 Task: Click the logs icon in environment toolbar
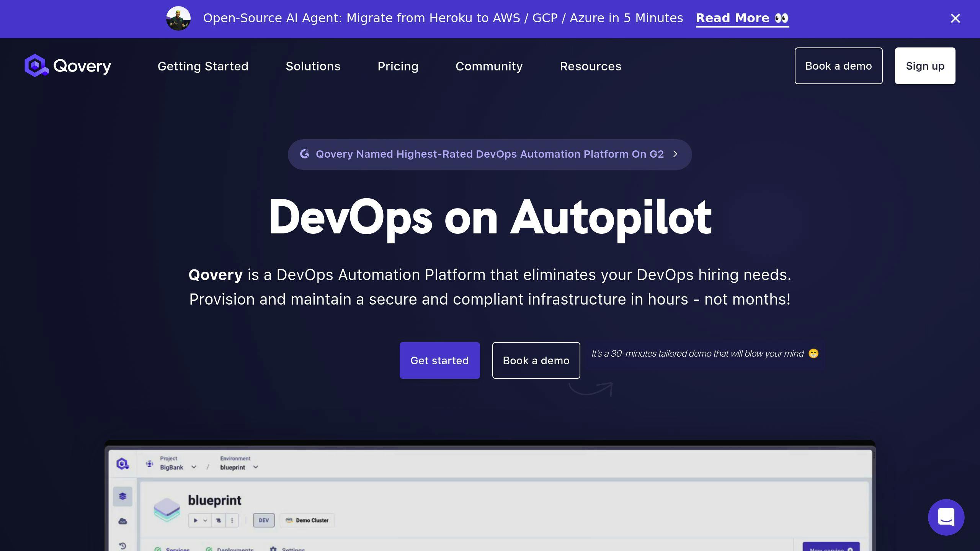219,520
